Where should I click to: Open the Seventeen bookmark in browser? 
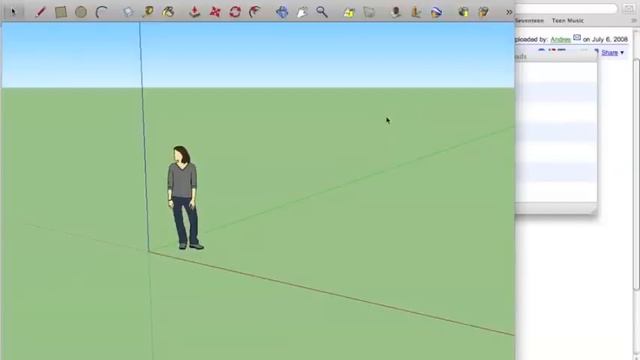529,20
